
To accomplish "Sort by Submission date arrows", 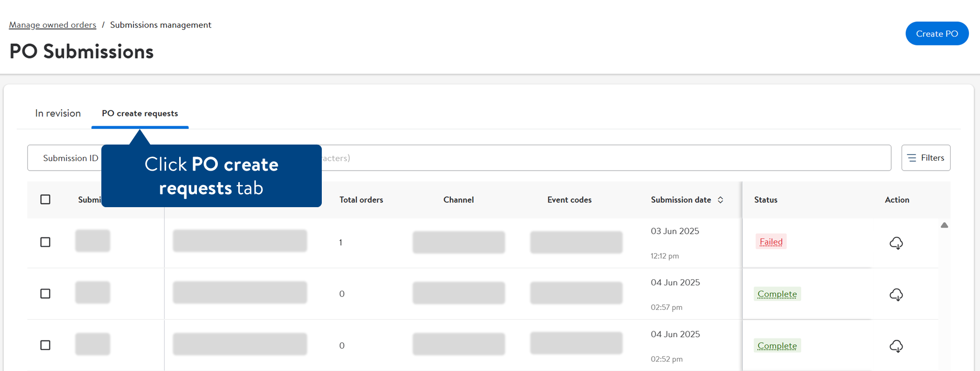I will click(720, 200).
